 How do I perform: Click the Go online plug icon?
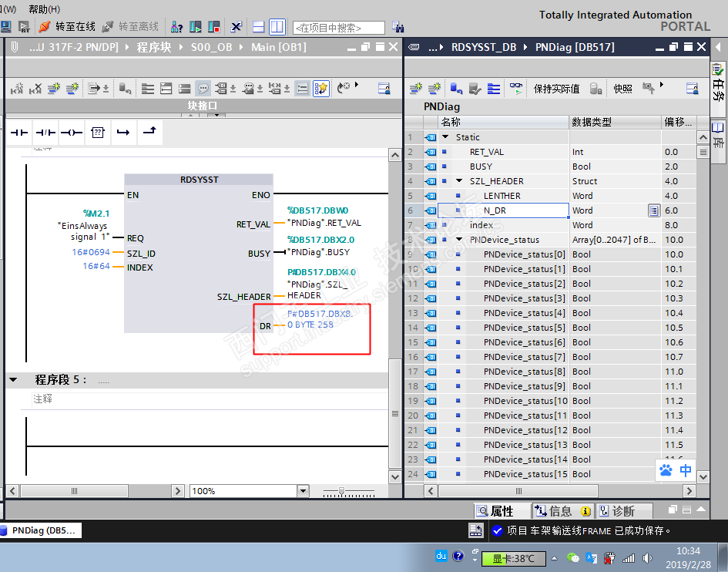pos(44,26)
